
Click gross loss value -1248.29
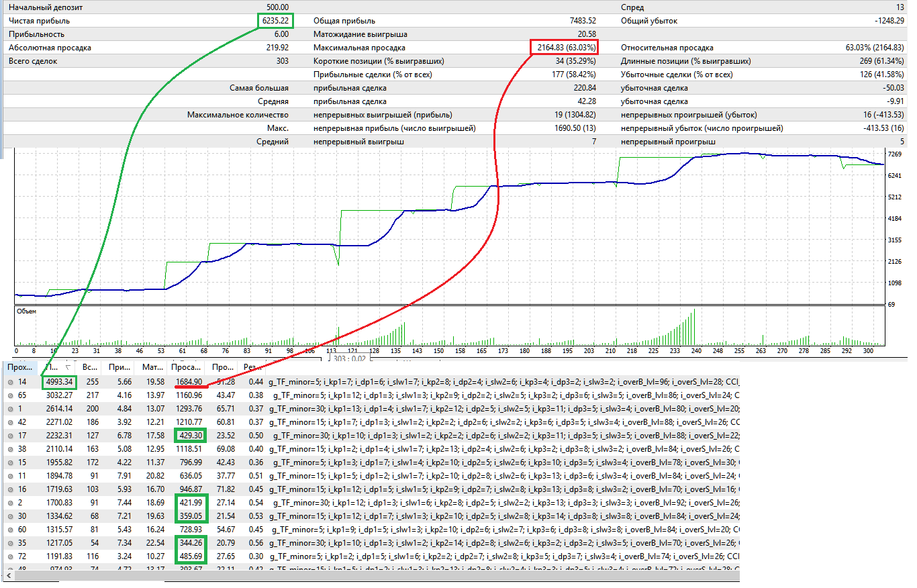coord(889,21)
